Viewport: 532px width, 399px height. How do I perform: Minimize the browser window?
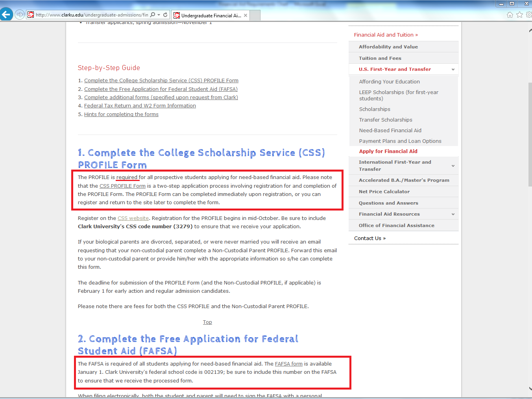(x=501, y=4)
